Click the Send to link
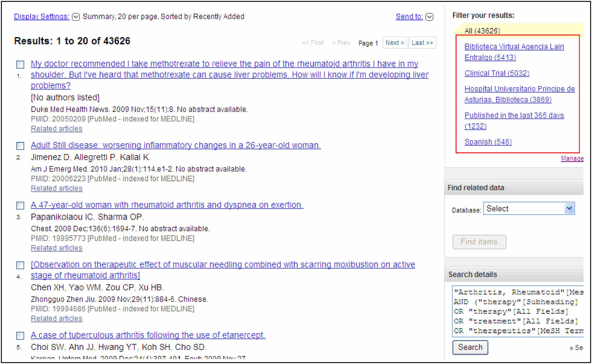 pyautogui.click(x=409, y=17)
